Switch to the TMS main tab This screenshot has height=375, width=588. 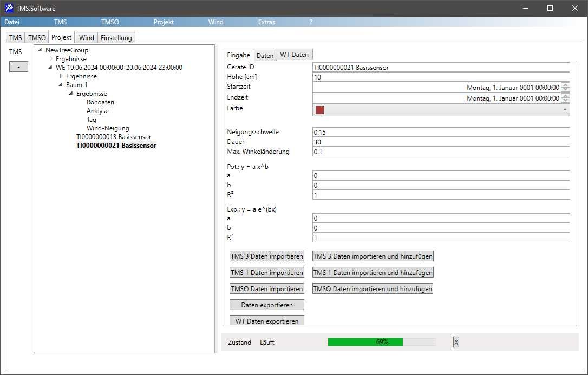[x=15, y=37]
